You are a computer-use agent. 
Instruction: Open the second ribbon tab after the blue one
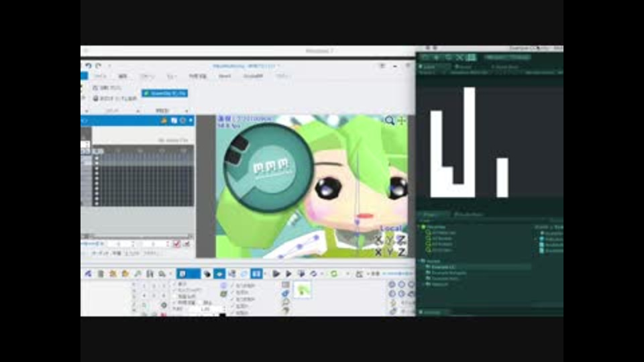[123, 76]
